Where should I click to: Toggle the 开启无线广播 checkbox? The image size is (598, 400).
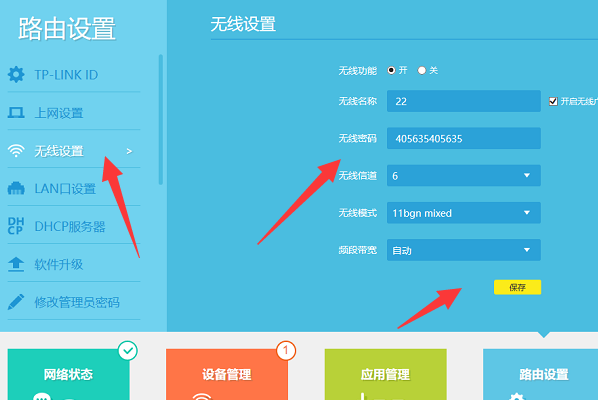click(x=553, y=101)
